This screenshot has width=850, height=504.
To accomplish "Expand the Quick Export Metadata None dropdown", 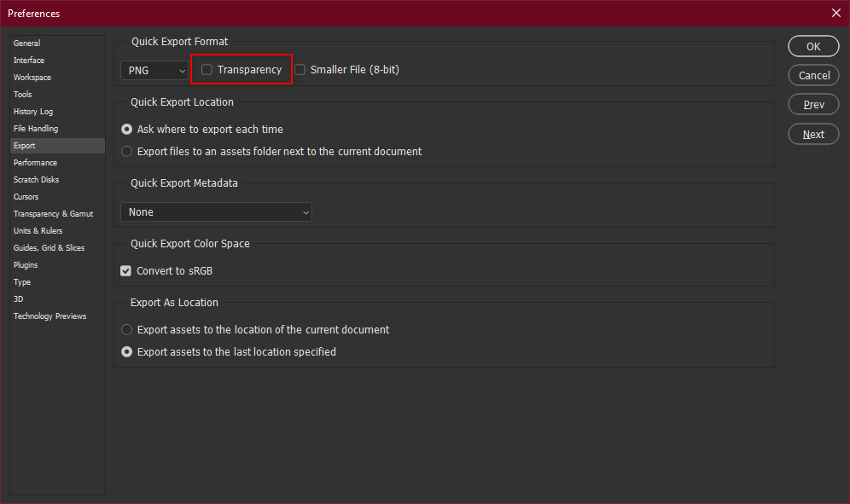I will coord(216,211).
